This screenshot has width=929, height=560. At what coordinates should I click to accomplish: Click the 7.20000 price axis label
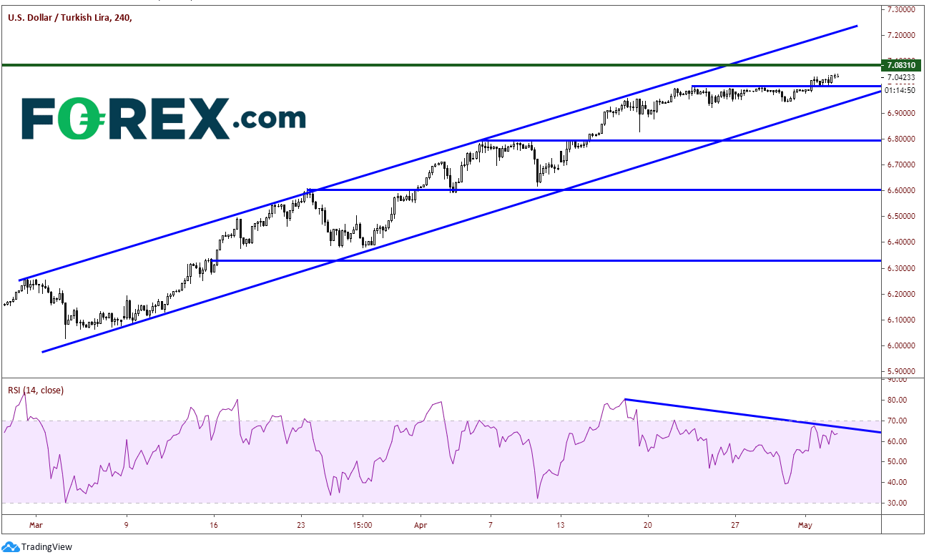(901, 35)
